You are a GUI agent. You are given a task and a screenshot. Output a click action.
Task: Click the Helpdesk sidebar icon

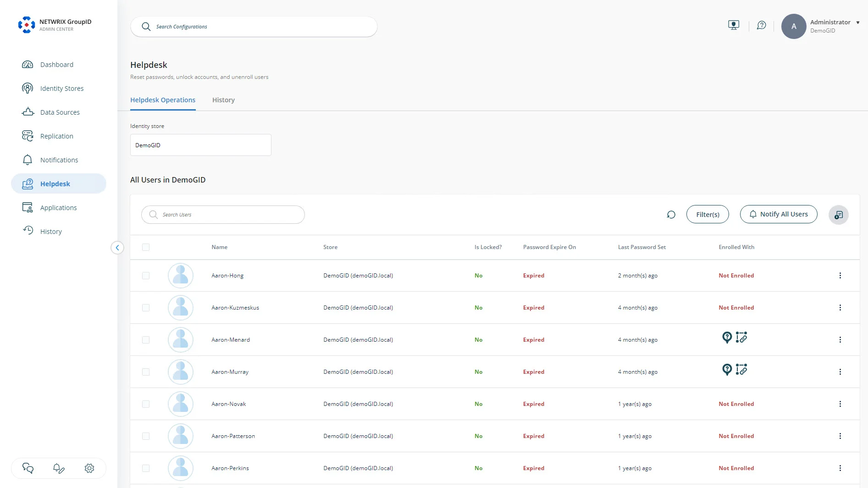pos(28,184)
